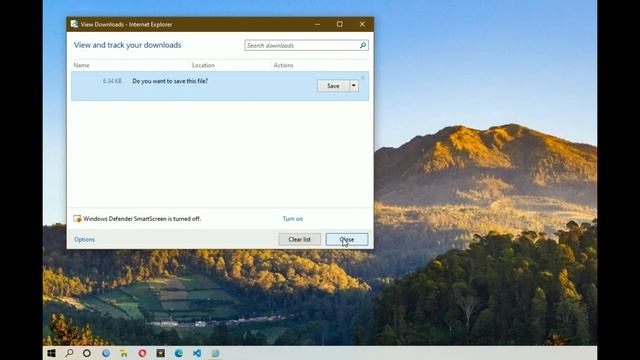Maximize the View Downloads window
The image size is (640, 360).
coord(340,24)
